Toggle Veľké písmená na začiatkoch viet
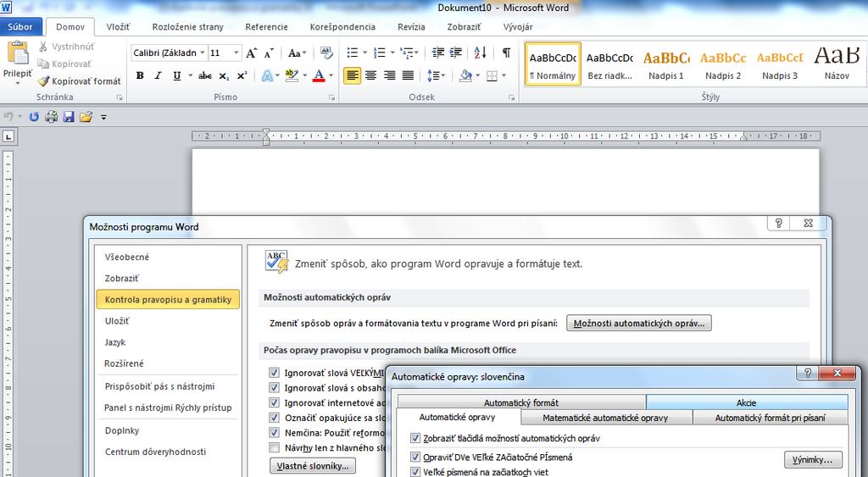The height and width of the screenshot is (477, 868). (x=415, y=472)
